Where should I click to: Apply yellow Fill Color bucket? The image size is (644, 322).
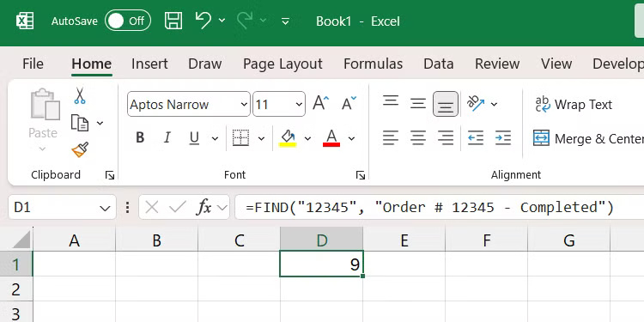tap(288, 138)
